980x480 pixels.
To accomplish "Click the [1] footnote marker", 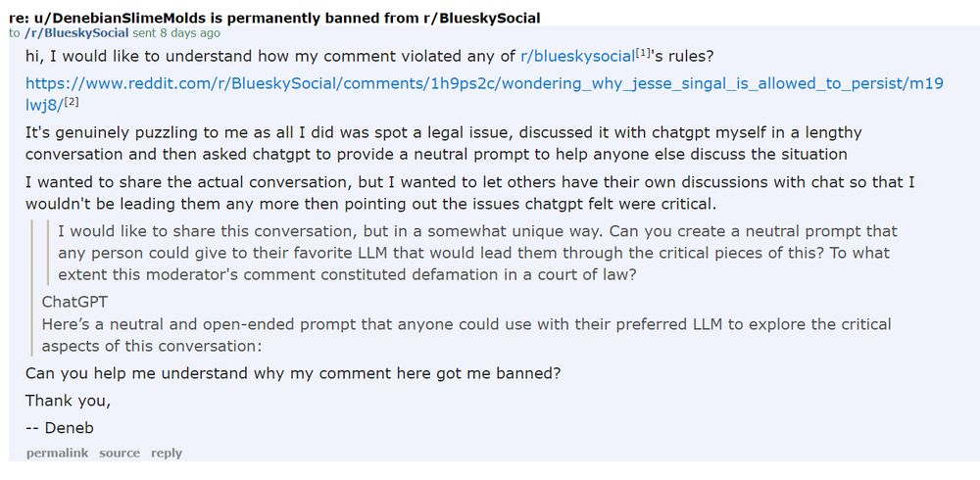I will pyautogui.click(x=643, y=53).
